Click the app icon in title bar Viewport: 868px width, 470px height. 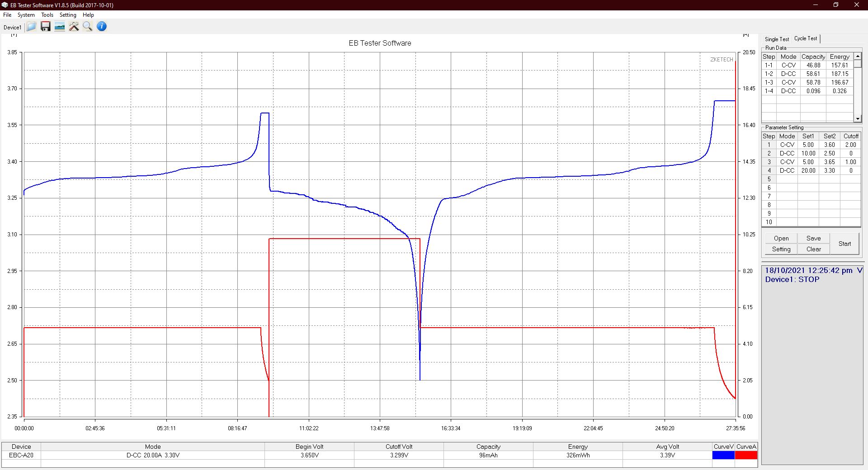coord(5,5)
